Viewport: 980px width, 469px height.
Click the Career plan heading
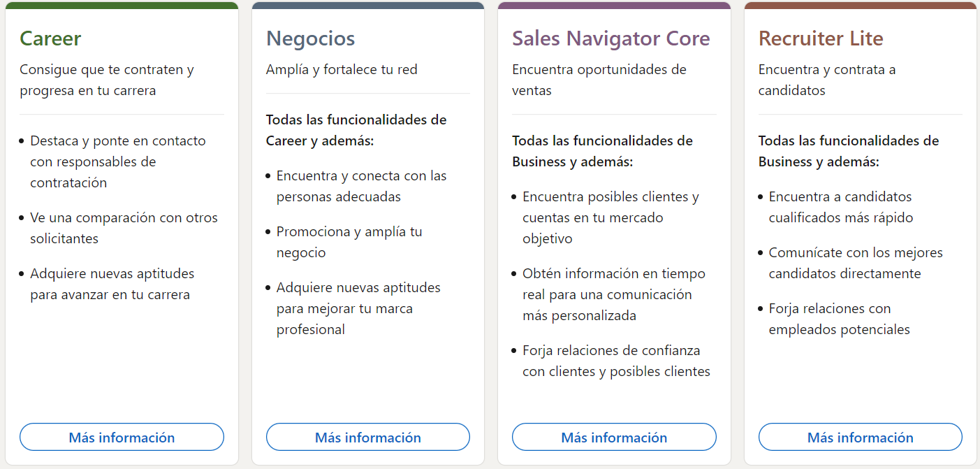click(50, 38)
